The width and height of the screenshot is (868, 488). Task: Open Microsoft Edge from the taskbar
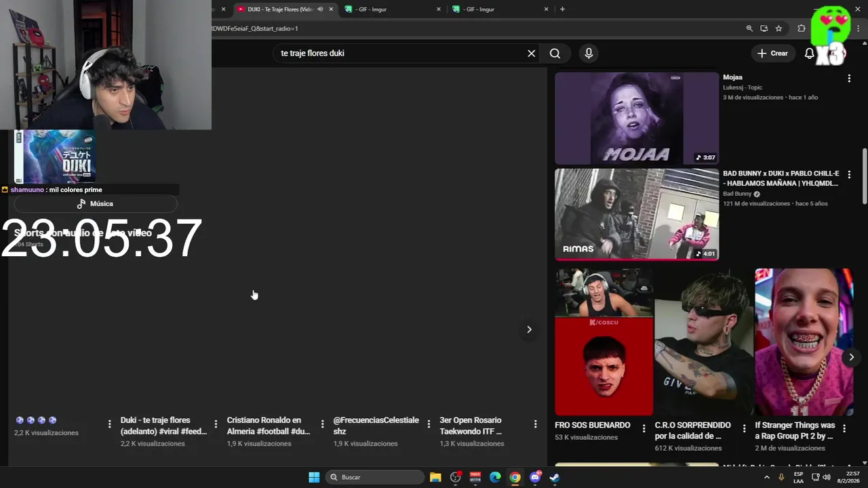(x=495, y=477)
